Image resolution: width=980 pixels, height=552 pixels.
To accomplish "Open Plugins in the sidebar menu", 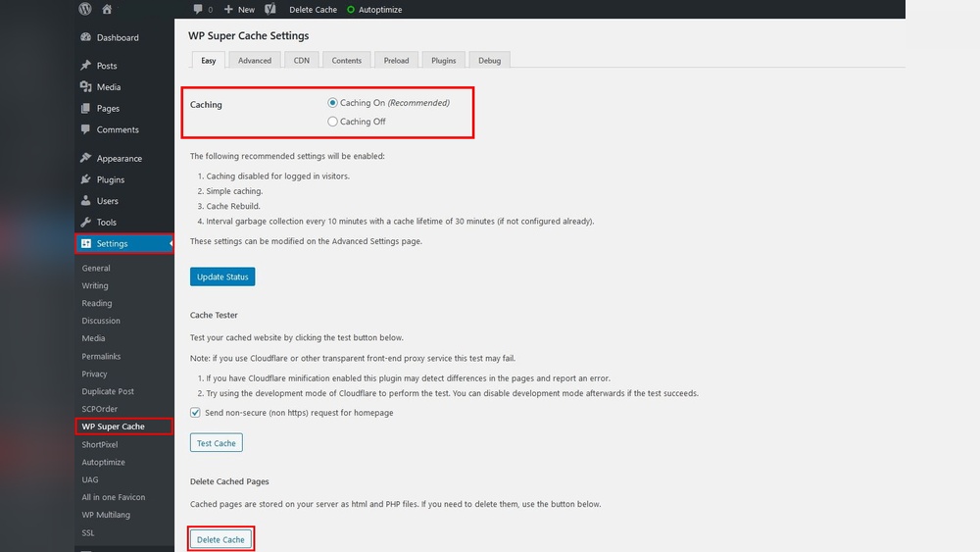I will tap(111, 179).
